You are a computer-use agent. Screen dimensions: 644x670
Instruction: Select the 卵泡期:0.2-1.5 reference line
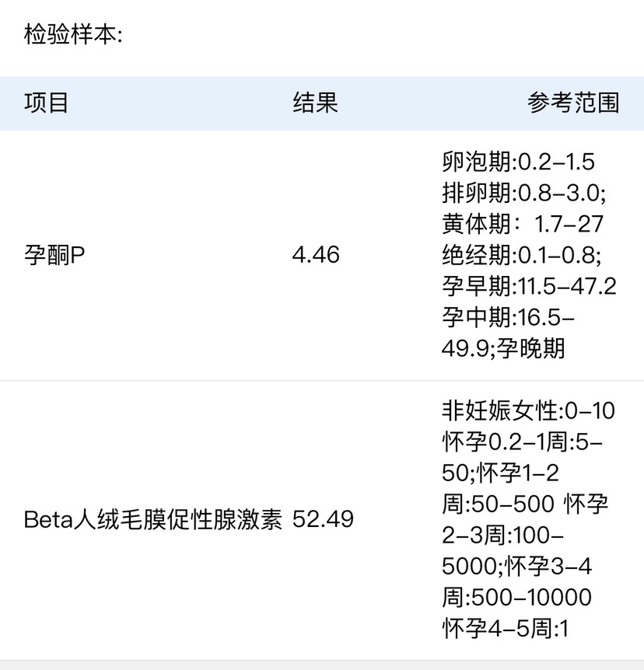tap(518, 162)
